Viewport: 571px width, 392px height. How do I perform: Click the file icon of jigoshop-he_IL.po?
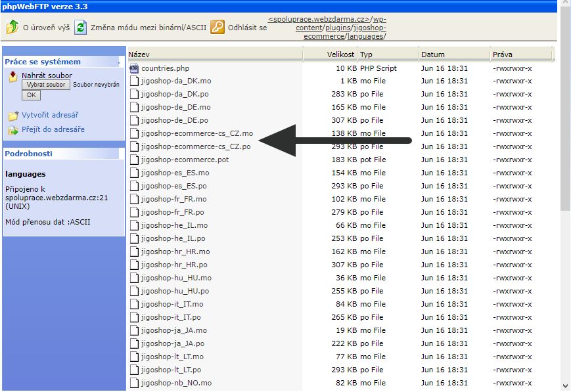coord(135,238)
